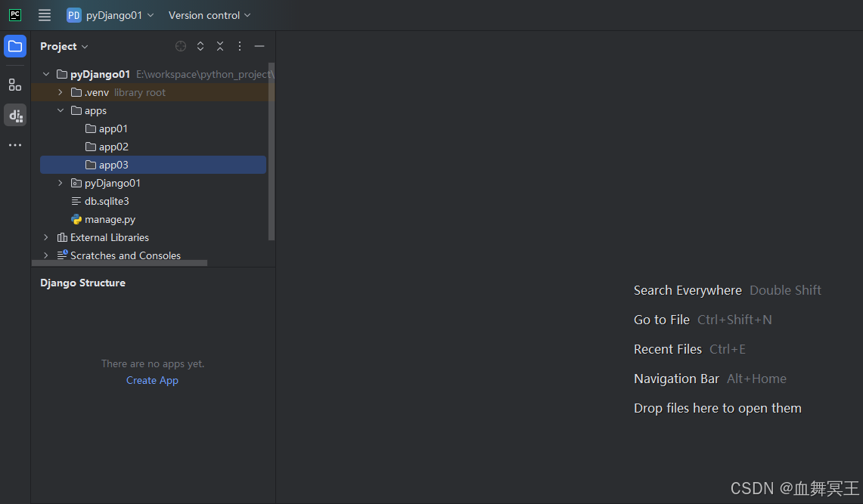The image size is (863, 504).
Task: Hide the Project panel with minimize icon
Action: [259, 46]
